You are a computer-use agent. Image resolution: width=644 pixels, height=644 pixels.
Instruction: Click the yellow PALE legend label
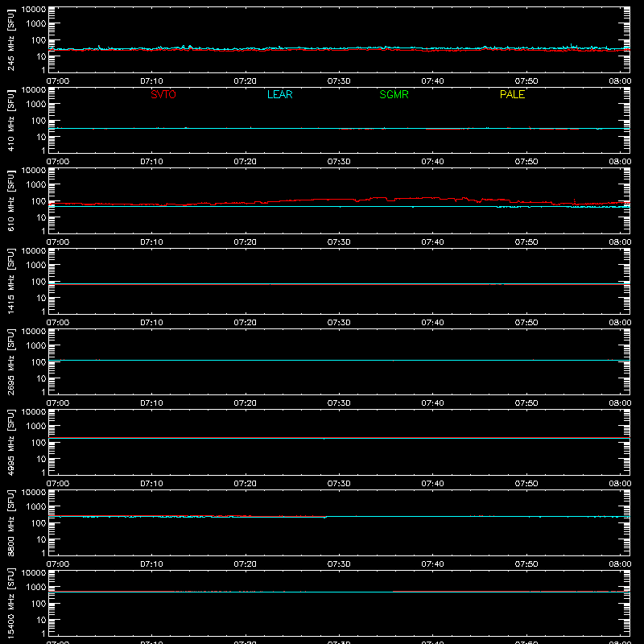coord(512,94)
